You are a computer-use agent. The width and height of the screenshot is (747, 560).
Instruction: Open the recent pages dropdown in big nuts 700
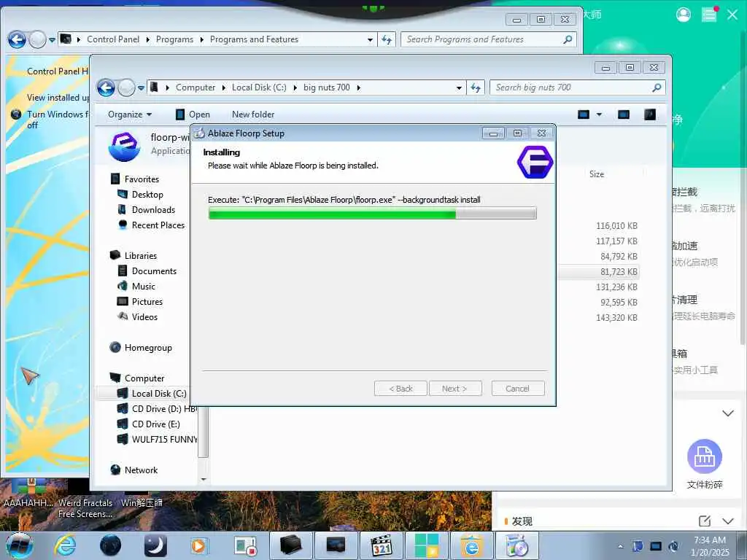point(141,87)
